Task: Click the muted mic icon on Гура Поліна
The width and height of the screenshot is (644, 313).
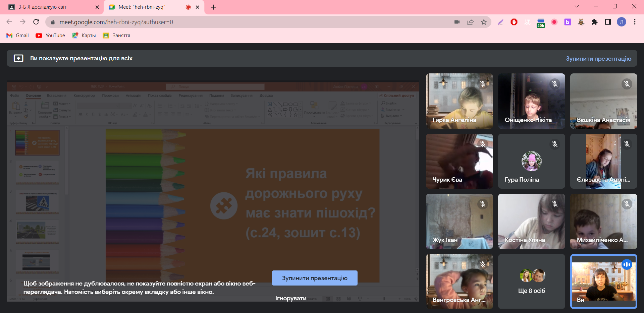Action: pyautogui.click(x=555, y=144)
